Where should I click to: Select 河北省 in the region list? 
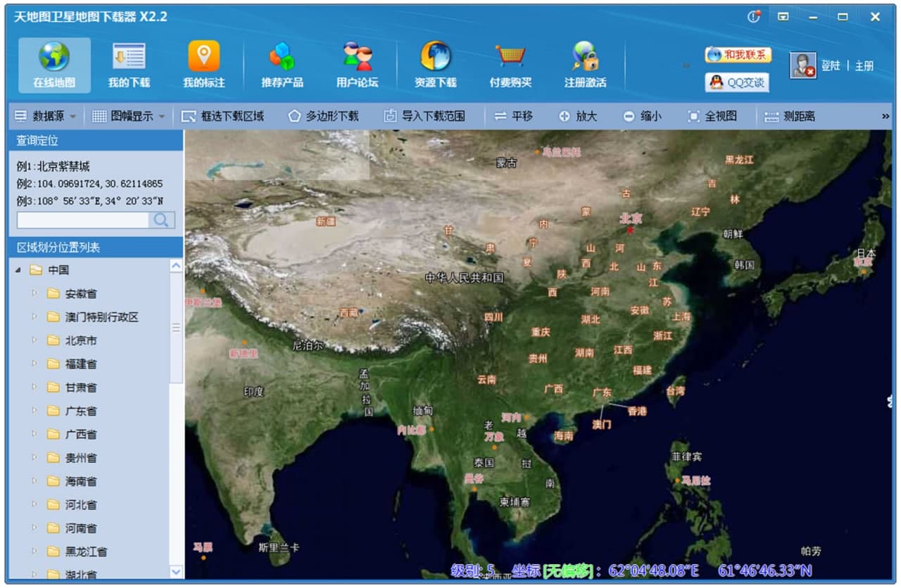(81, 505)
